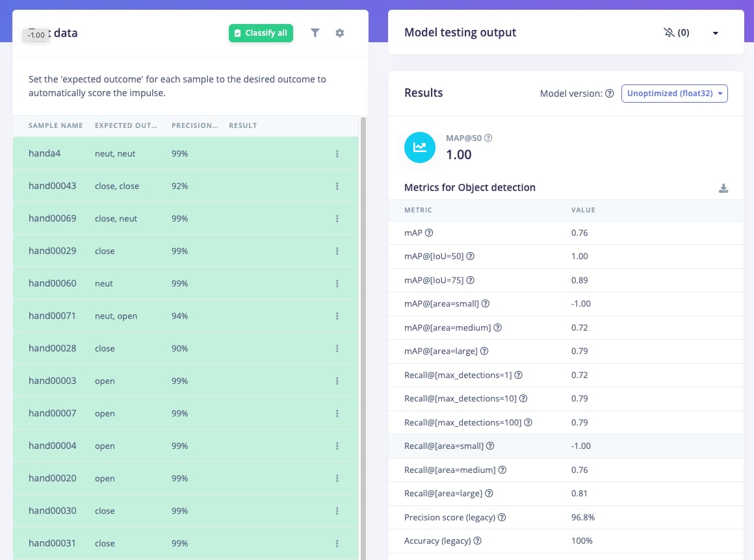Show help for mAP@[IoU=75]
The image size is (754, 560).
(x=471, y=280)
